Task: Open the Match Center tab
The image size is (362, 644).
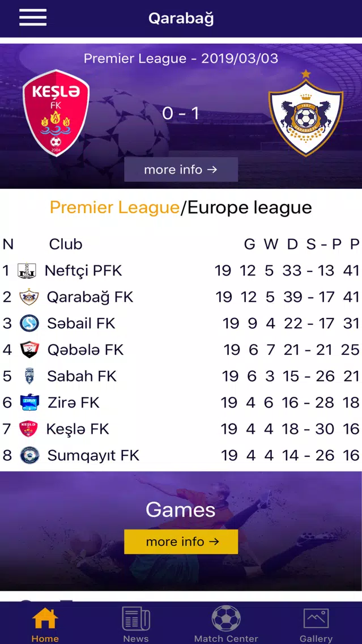Action: point(226,624)
